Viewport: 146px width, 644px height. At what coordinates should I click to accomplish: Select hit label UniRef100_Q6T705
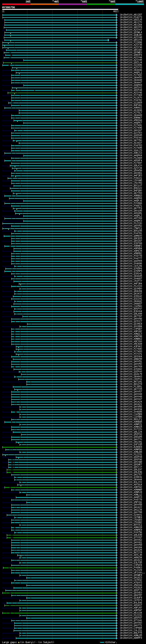coord(131,389)
